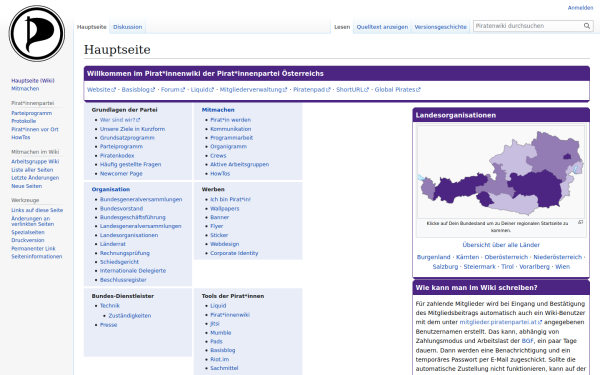This screenshot has height=375, width=600.
Task: Open the sidebar Mitmachen link
Action: coord(25,89)
